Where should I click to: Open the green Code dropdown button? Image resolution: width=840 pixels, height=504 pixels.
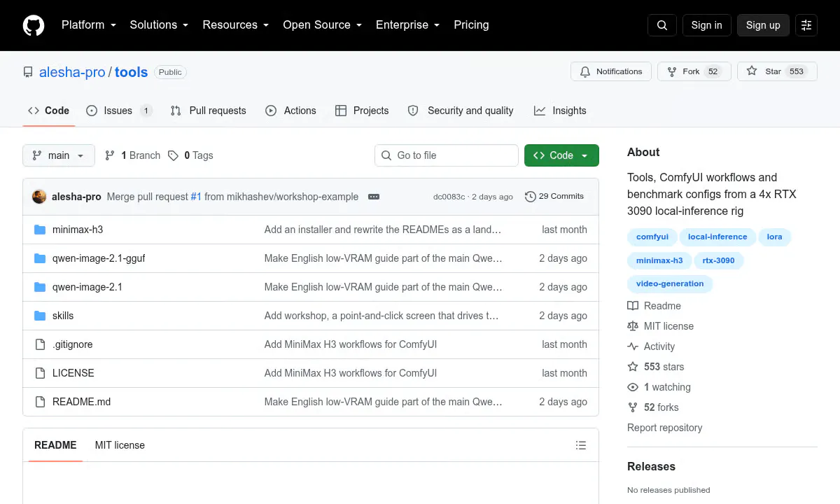click(561, 155)
